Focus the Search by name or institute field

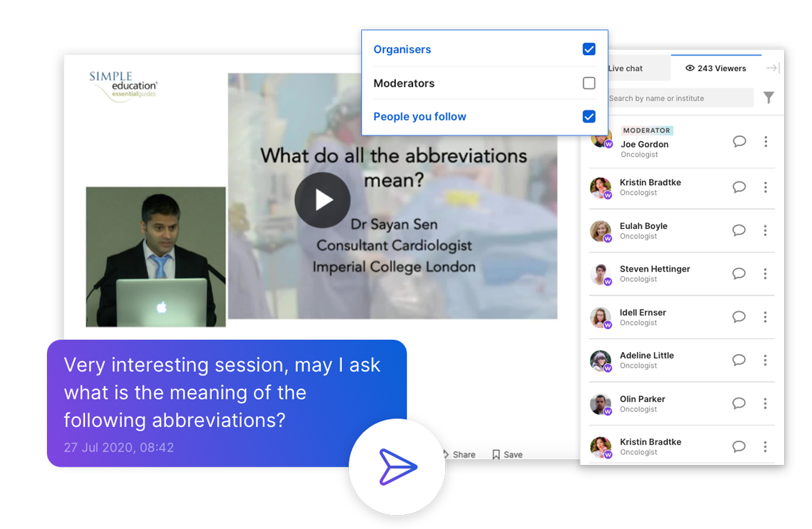click(679, 98)
